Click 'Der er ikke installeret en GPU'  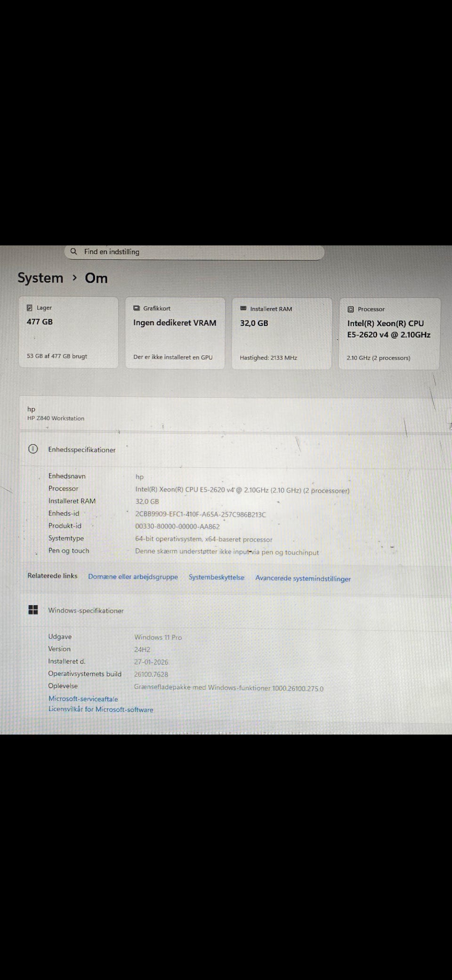[x=173, y=357]
